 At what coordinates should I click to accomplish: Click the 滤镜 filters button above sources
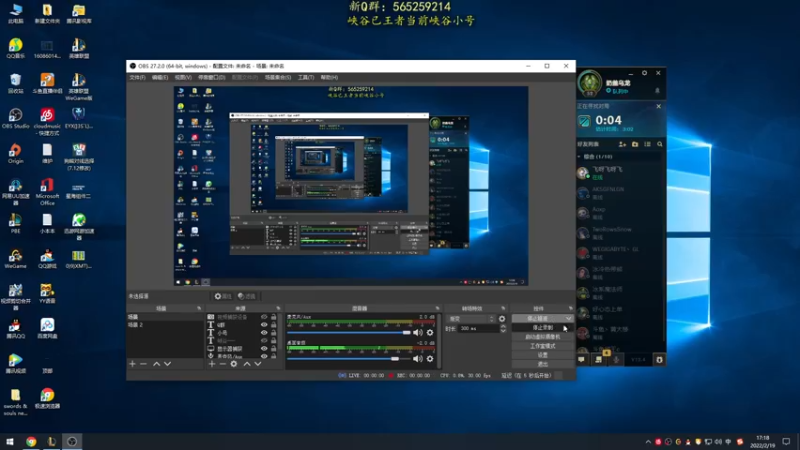click(247, 296)
